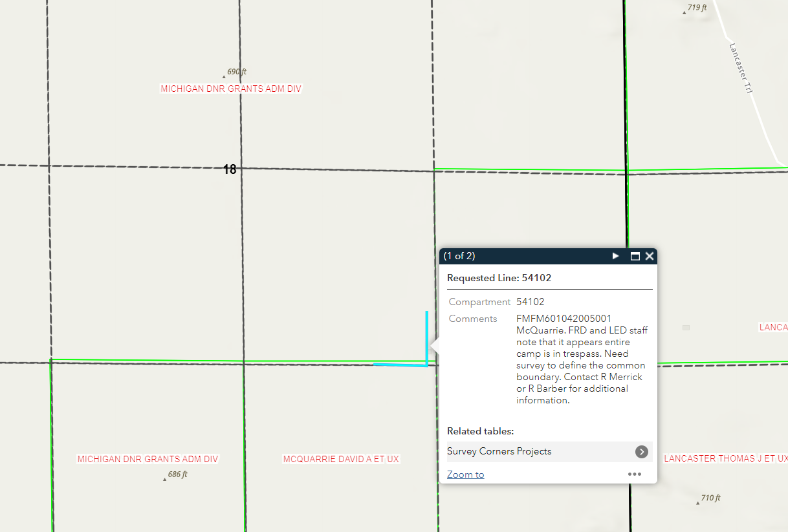Click Michigan DNR label near 686 ft
The width and height of the screenshot is (788, 532).
(x=148, y=459)
